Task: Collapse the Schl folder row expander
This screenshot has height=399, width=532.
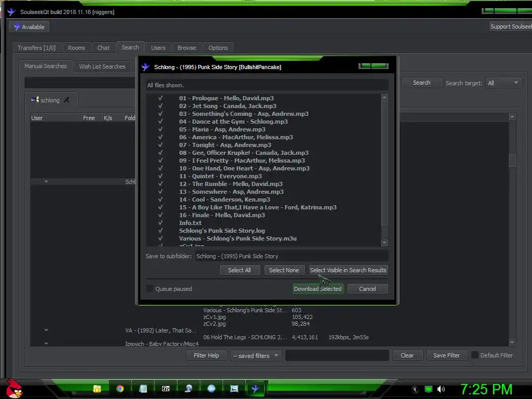Action: click(46, 181)
